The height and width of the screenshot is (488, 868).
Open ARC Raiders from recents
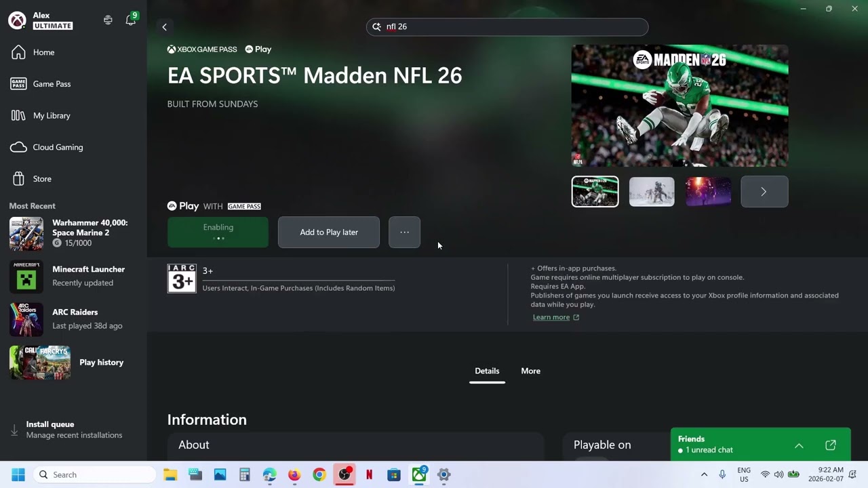click(x=73, y=319)
